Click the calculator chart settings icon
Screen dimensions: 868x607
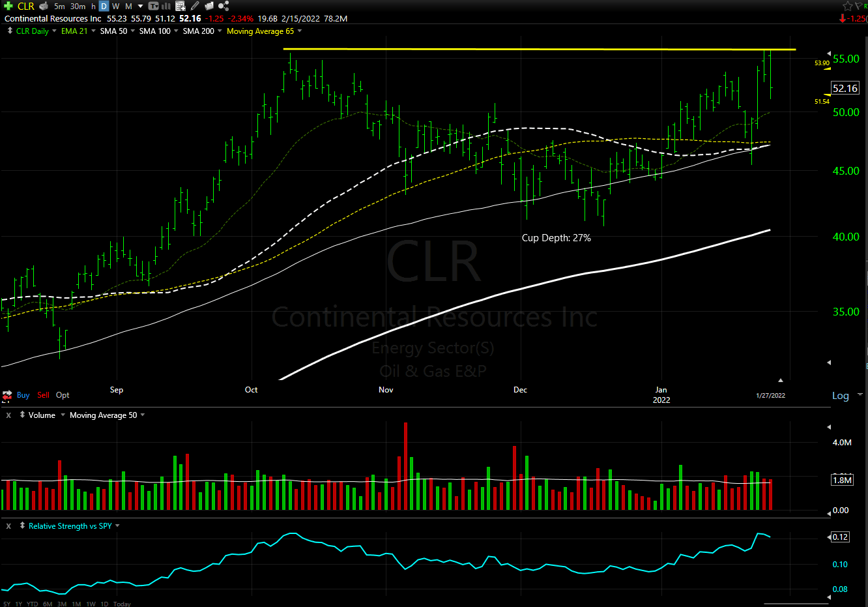(179, 7)
